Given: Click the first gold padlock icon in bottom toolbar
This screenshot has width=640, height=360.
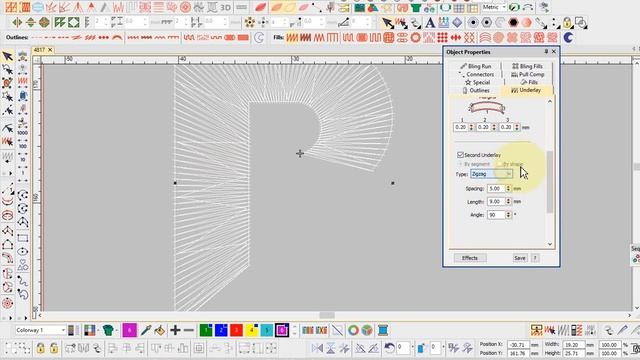Looking at the screenshot, I should coord(40,348).
